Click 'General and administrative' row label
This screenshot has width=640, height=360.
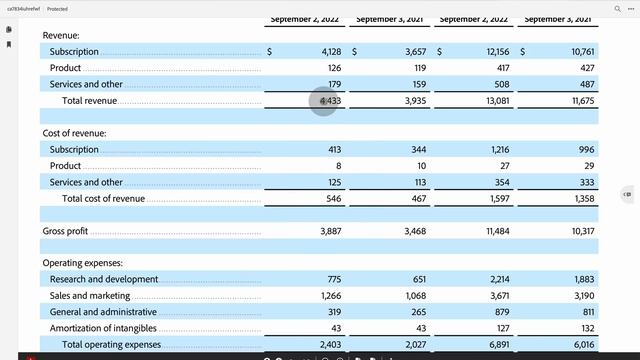coord(103,312)
